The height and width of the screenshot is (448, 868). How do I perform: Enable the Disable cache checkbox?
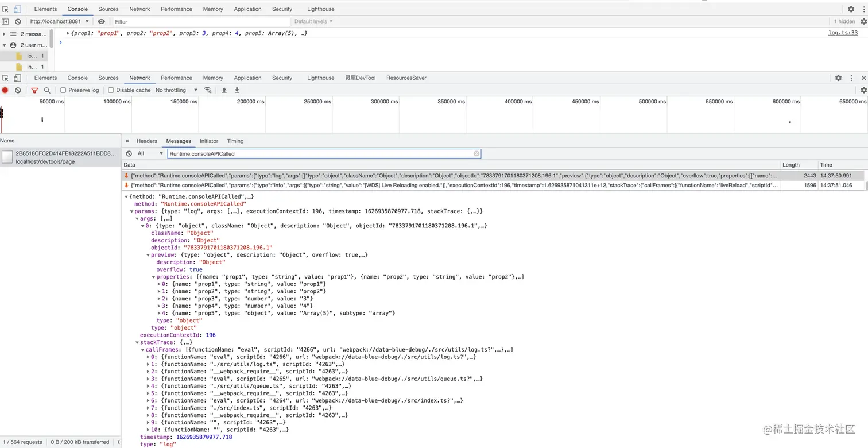pyautogui.click(x=111, y=90)
